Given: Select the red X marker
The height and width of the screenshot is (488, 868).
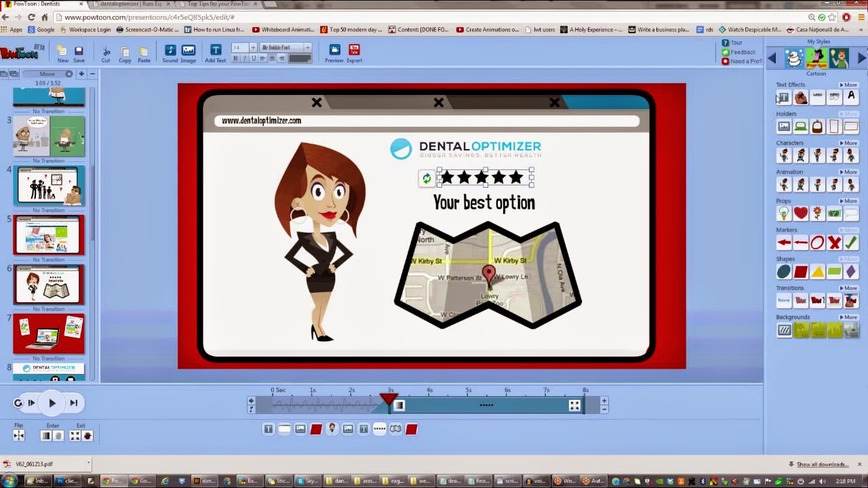Looking at the screenshot, I should 834,243.
